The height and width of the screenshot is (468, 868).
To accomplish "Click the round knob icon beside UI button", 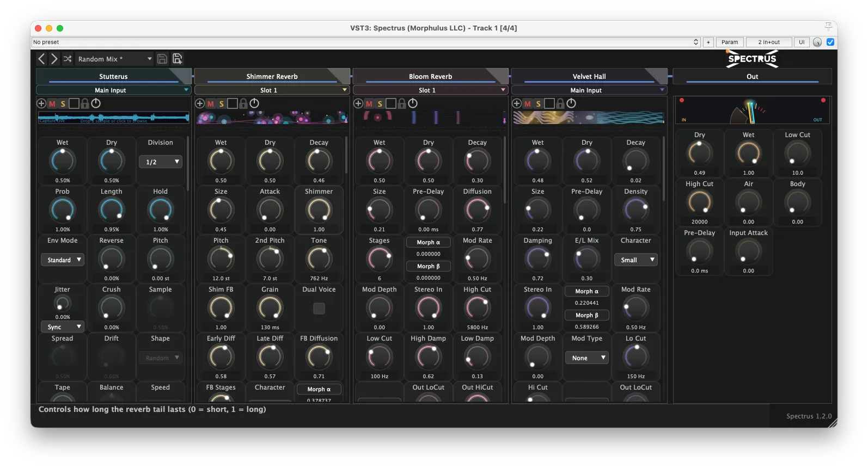I will click(x=817, y=42).
